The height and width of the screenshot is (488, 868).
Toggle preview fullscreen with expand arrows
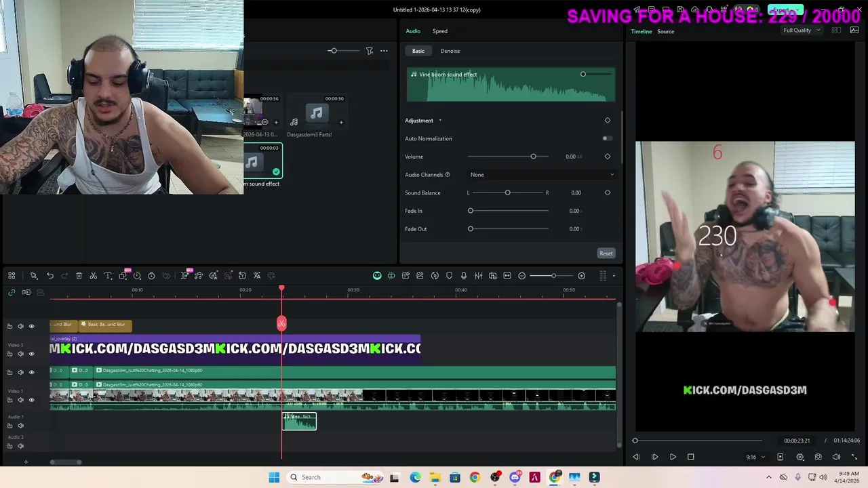click(x=854, y=457)
